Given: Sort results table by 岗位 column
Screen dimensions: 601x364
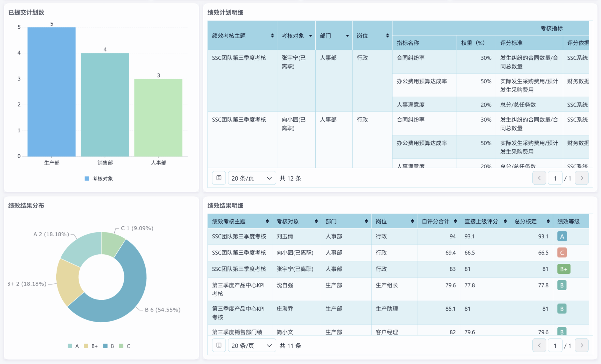Looking at the screenshot, I should pos(412,221).
